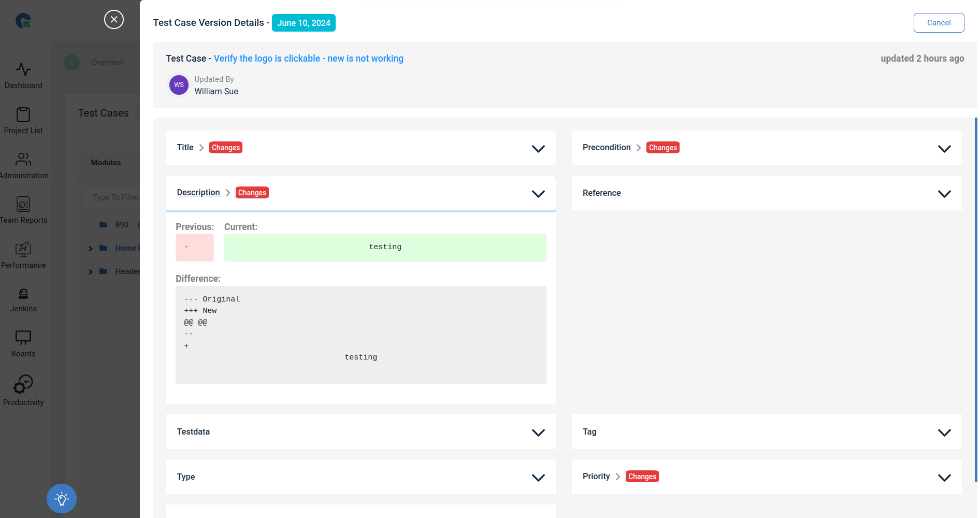Click the Modules heading
The width and height of the screenshot is (980, 518).
(x=106, y=163)
